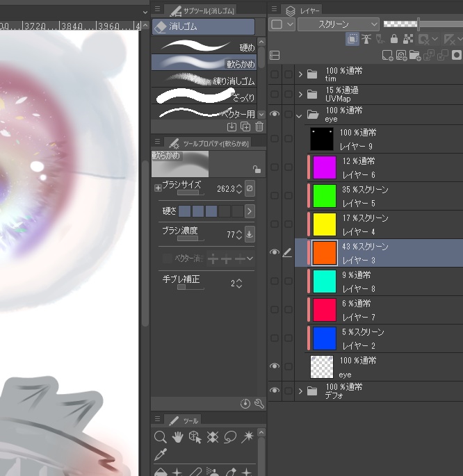Image resolution: width=463 pixels, height=476 pixels.
Task: Create a new layer folder
Action: pos(415,56)
